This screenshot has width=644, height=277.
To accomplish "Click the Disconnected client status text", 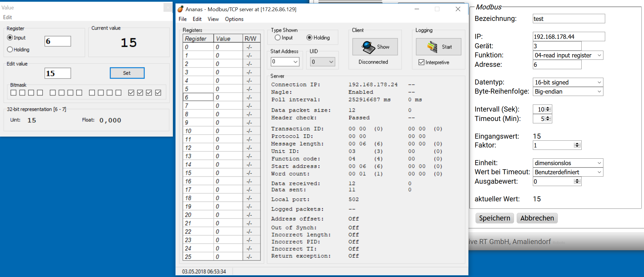I will [x=373, y=62].
